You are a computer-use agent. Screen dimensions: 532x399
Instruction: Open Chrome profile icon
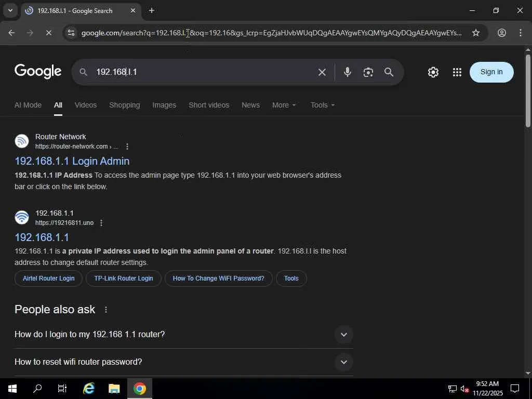click(501, 33)
